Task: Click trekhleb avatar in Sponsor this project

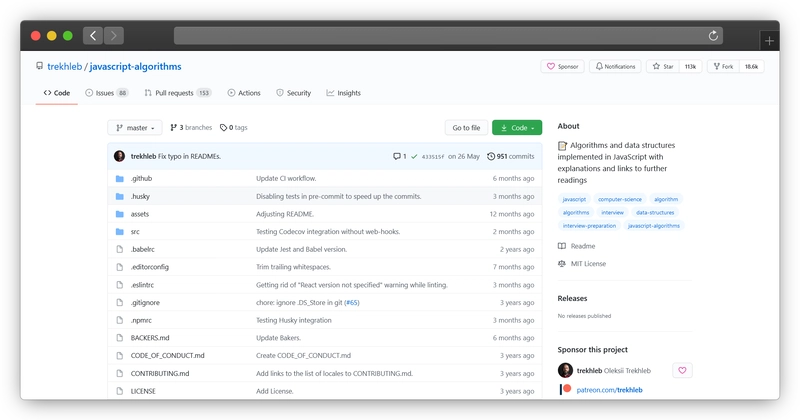Action: pos(565,370)
